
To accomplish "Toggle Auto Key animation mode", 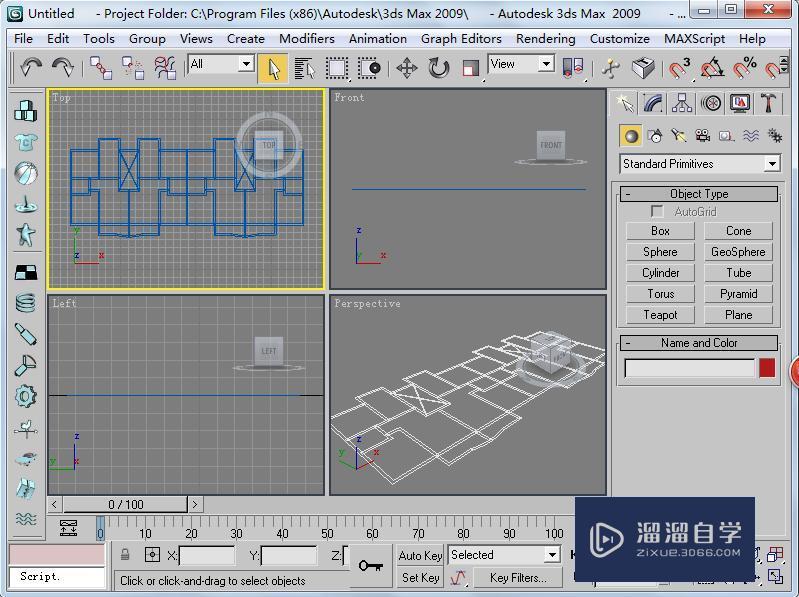I will [420, 555].
